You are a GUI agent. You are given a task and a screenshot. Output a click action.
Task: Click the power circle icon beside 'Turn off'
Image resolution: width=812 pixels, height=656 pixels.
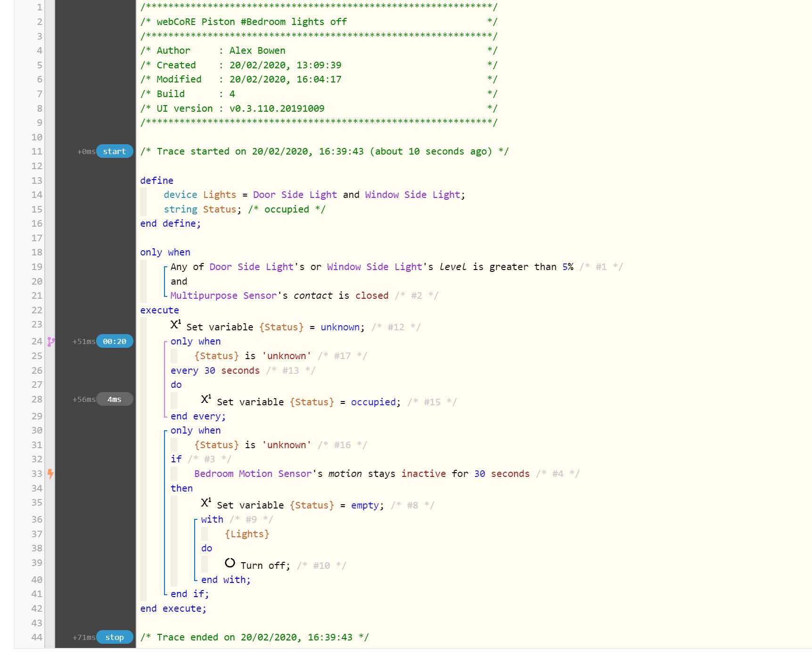(230, 563)
